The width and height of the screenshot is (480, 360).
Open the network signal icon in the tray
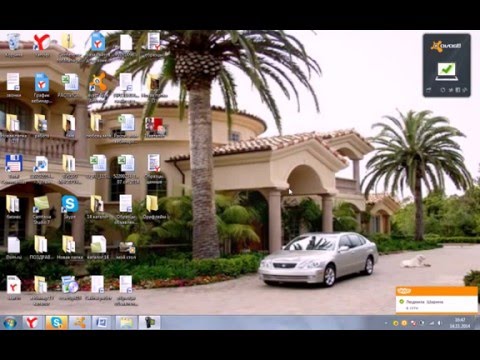[431, 323]
